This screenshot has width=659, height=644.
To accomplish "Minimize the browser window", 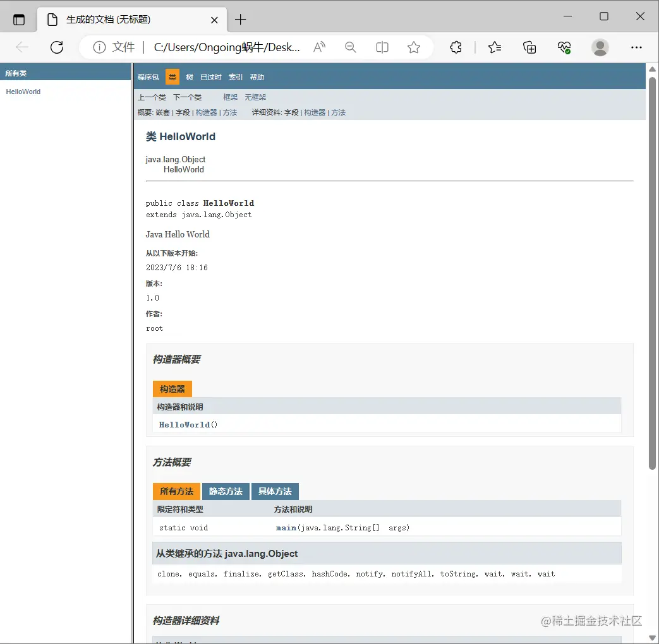I will pos(568,16).
